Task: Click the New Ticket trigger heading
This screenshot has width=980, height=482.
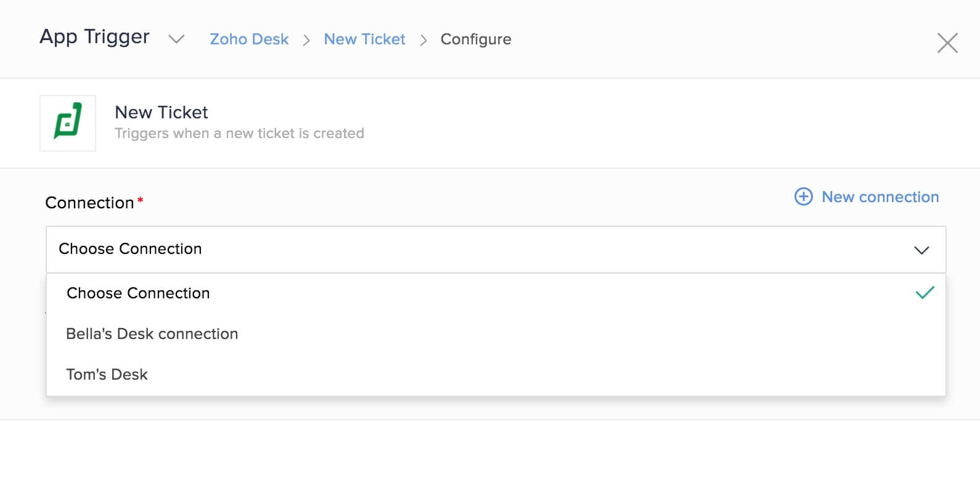Action: [161, 112]
